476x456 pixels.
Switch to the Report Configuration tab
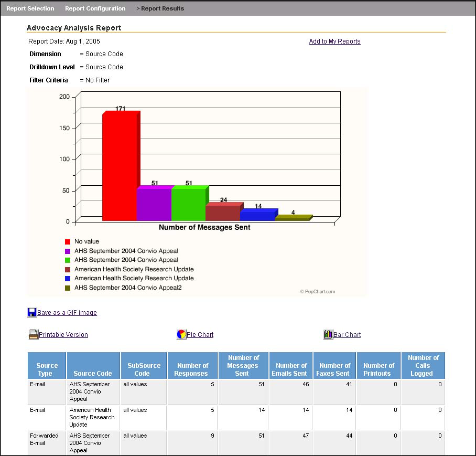[95, 8]
